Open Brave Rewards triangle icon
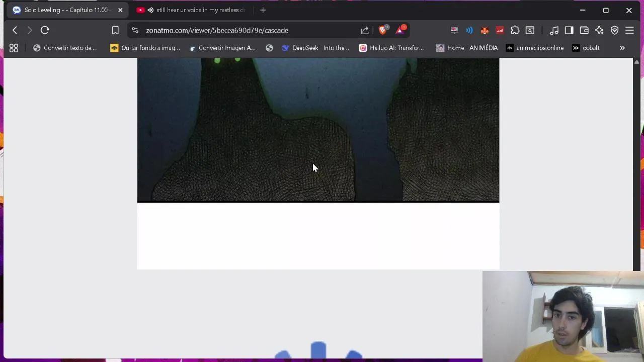 coord(400,30)
